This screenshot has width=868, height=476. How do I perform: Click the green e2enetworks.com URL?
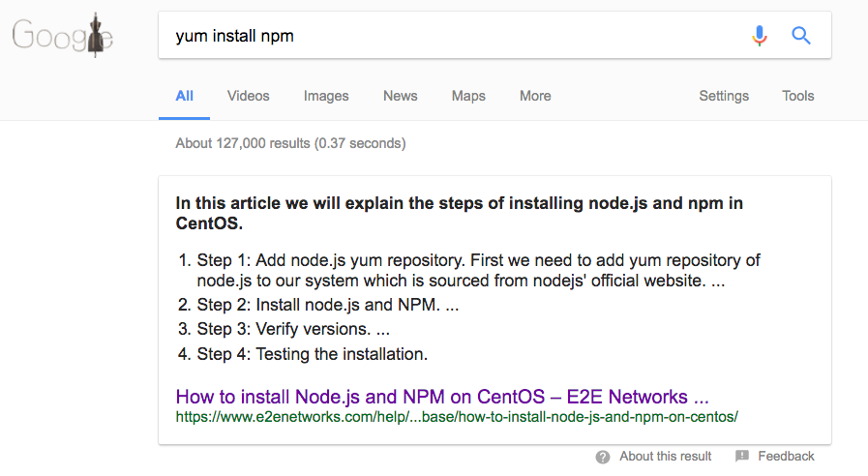pyautogui.click(x=457, y=417)
